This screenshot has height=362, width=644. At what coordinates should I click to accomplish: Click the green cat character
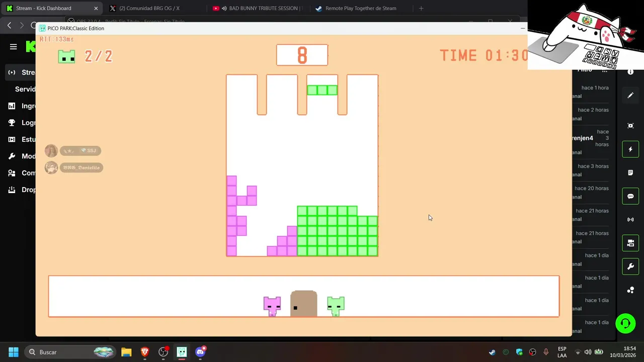pos(336,306)
